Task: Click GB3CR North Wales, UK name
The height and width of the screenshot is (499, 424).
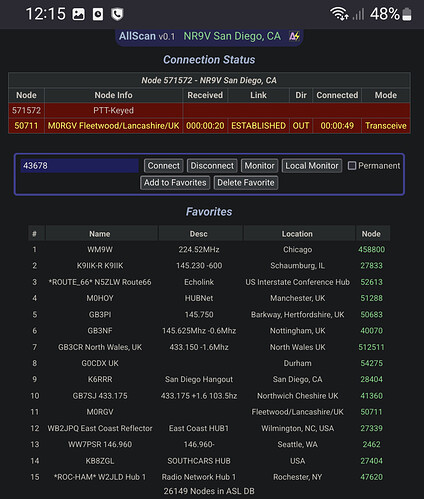Action: click(x=100, y=347)
